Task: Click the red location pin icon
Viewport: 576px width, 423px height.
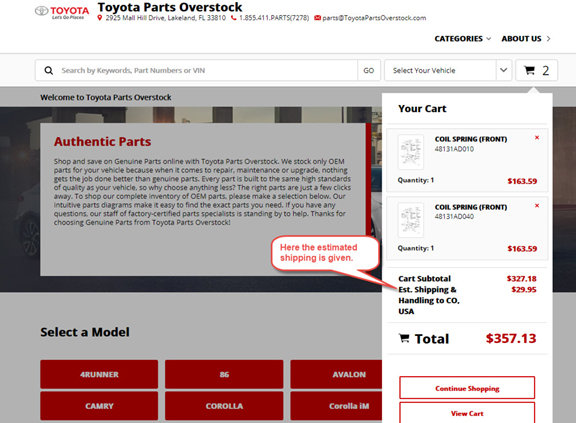Action: [100, 18]
